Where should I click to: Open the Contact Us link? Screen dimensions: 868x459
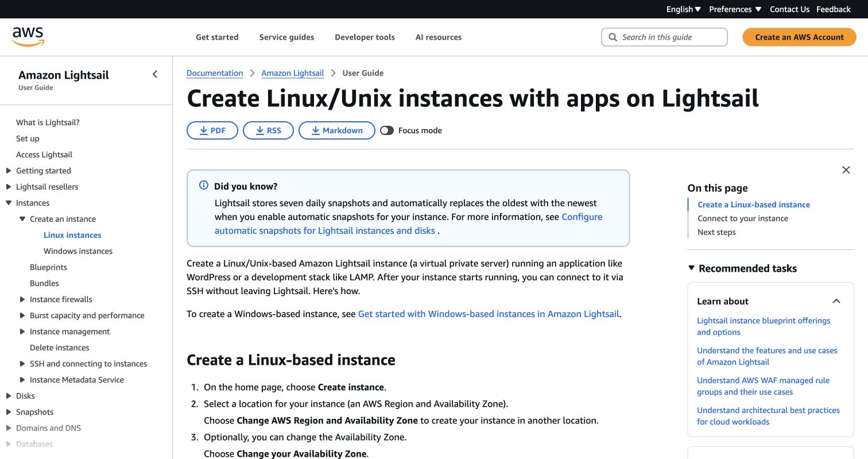(789, 9)
